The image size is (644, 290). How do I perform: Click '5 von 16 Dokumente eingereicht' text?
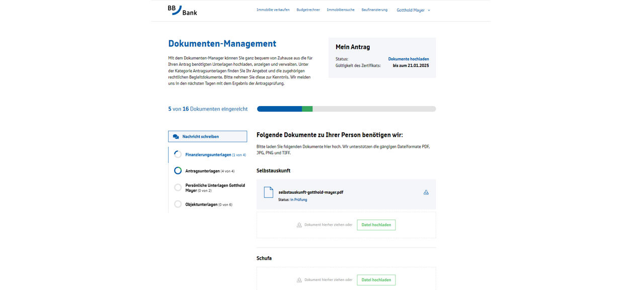(208, 109)
